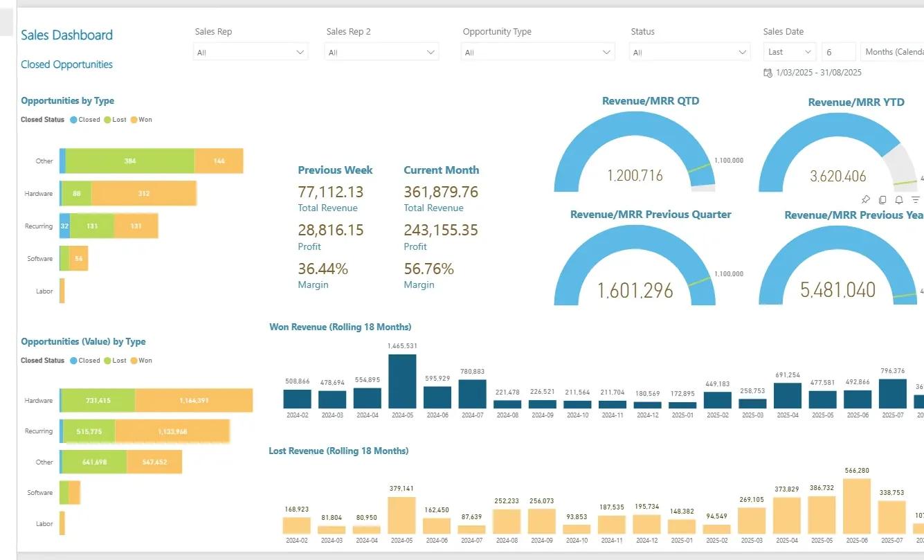The height and width of the screenshot is (560, 924).
Task: Click the 56.76% margin value
Action: point(429,269)
